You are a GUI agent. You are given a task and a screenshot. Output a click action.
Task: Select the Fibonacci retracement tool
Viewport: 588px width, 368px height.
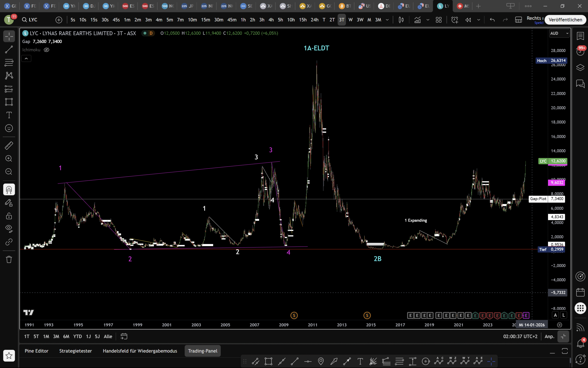[9, 63]
